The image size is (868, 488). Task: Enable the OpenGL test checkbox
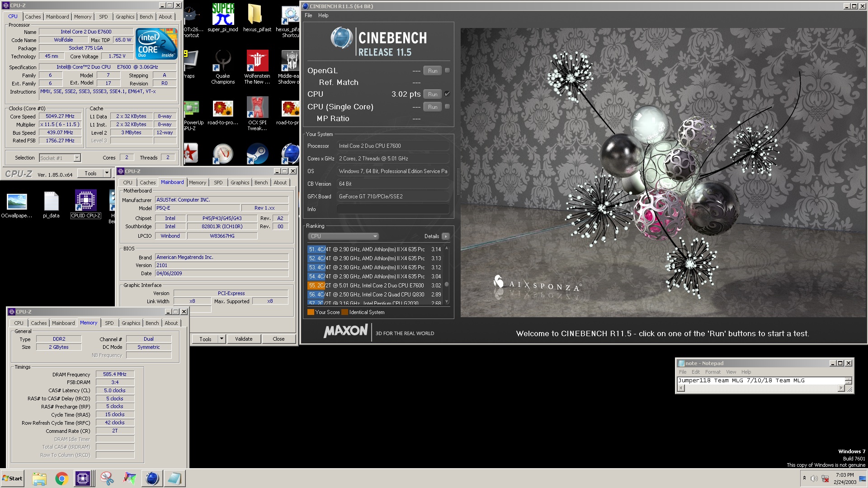coord(447,70)
